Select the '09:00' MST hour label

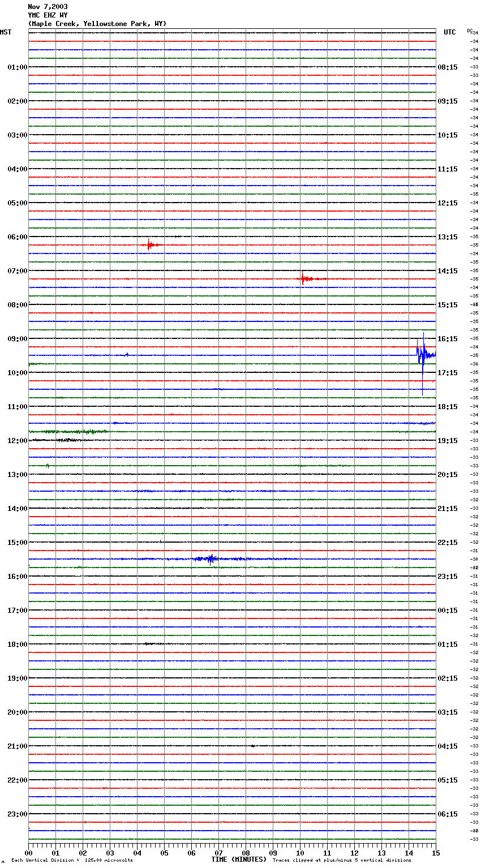point(18,339)
